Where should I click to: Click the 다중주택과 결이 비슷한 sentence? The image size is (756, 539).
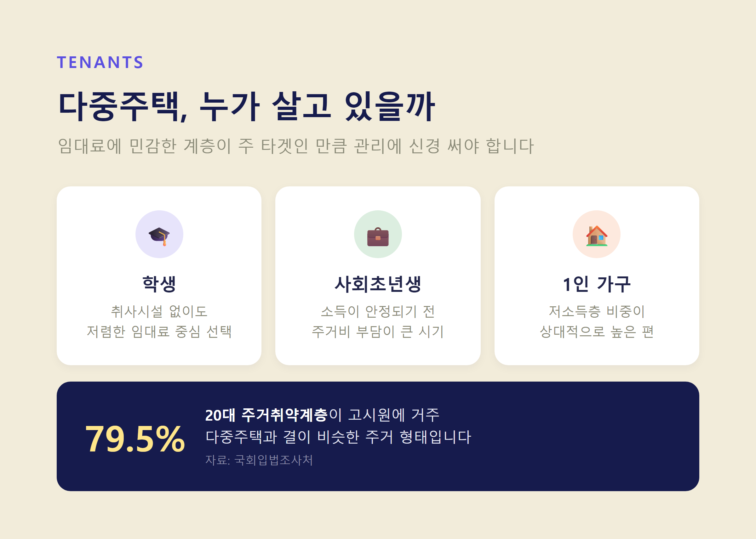(338, 437)
